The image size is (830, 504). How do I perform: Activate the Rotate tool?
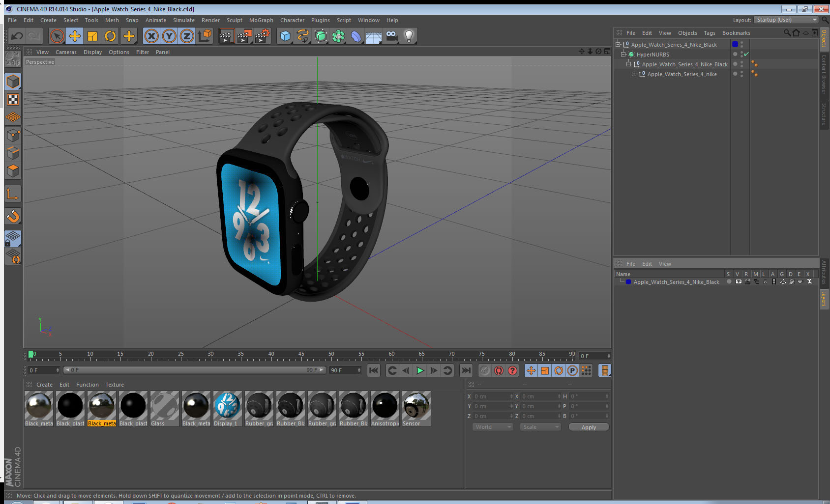(x=110, y=36)
